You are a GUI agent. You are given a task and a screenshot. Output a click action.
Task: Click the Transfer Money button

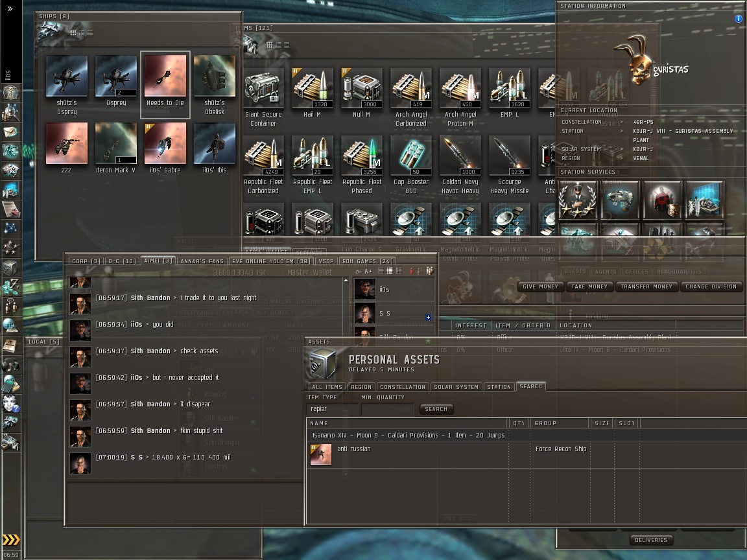tap(646, 286)
